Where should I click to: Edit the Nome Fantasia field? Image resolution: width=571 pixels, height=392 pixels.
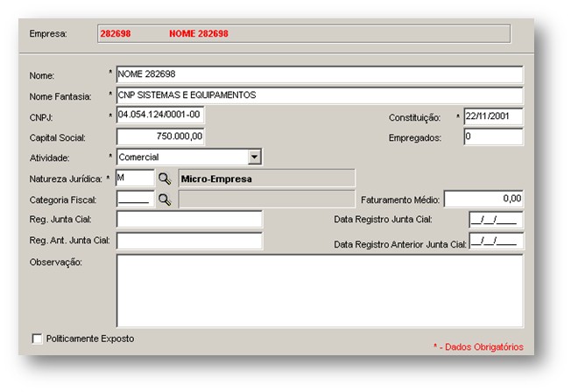pyautogui.click(x=320, y=95)
